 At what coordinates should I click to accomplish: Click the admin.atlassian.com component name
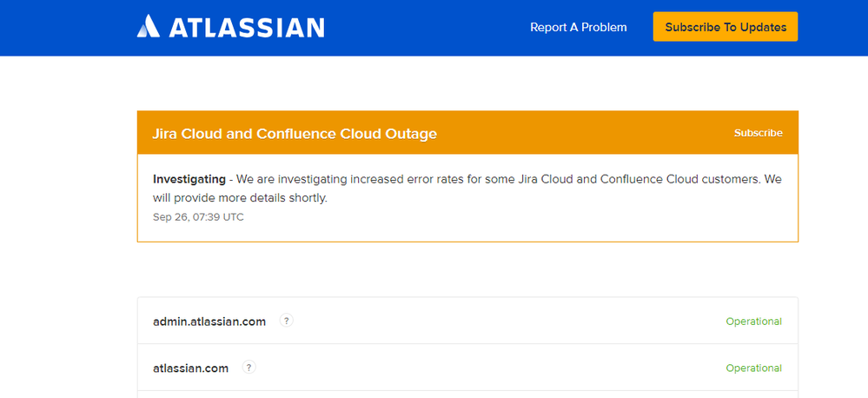tap(209, 321)
